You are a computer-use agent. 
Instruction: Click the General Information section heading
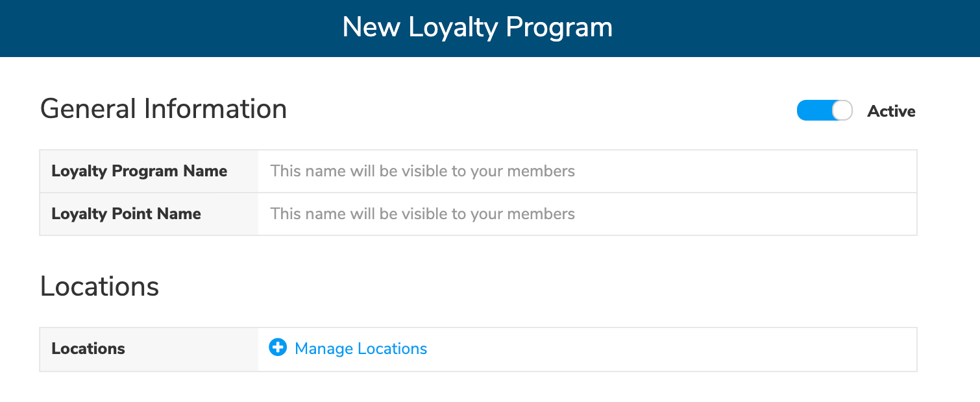point(164,108)
